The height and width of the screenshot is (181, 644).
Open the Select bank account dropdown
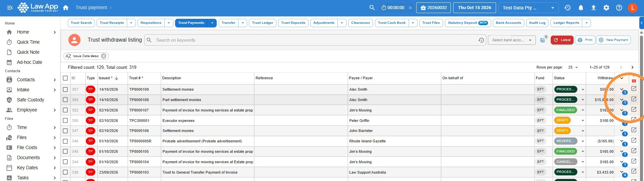point(512,40)
